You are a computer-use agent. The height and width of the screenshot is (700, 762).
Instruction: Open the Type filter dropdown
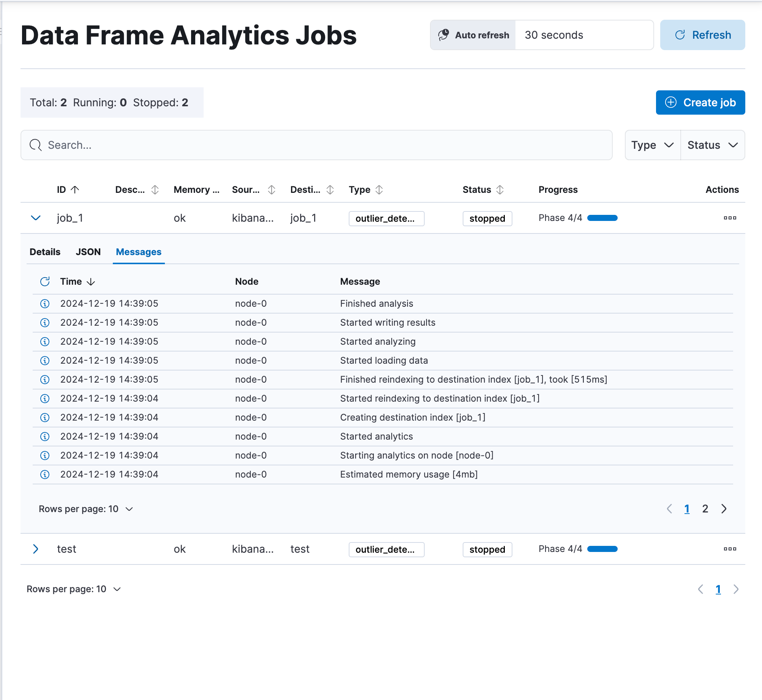coord(652,145)
